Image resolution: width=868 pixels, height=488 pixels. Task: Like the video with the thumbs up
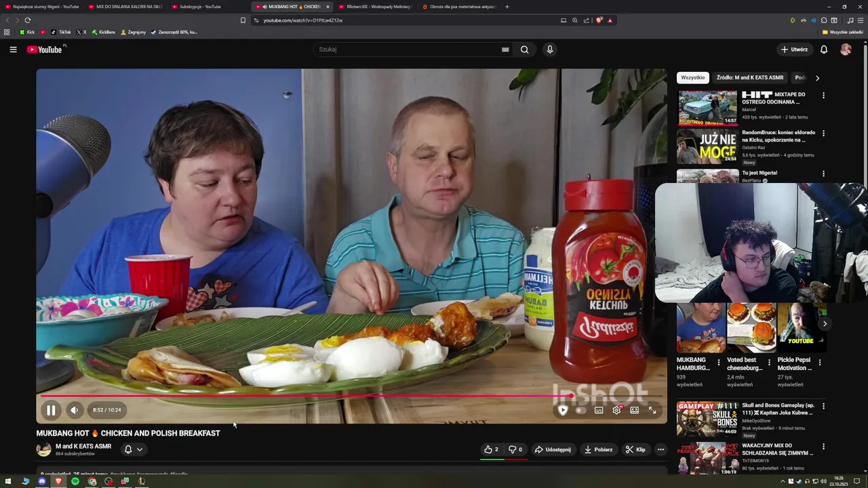[x=492, y=449]
